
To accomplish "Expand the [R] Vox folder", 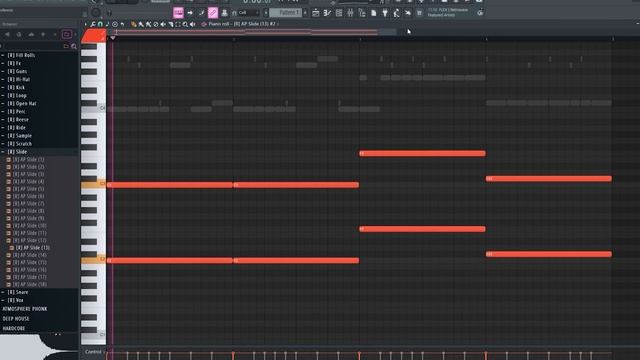I will 15,300.
